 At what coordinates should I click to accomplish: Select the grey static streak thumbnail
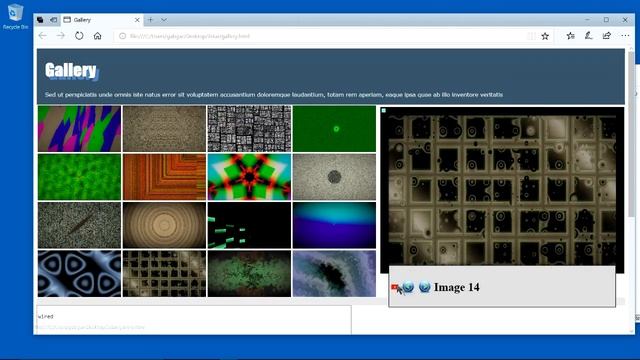[80, 225]
